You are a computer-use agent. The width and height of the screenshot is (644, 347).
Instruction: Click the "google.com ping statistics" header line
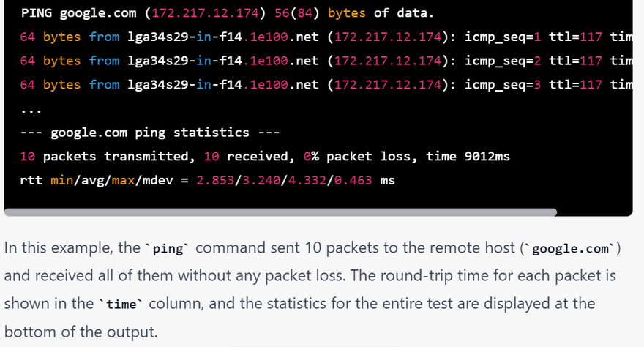[x=150, y=133]
